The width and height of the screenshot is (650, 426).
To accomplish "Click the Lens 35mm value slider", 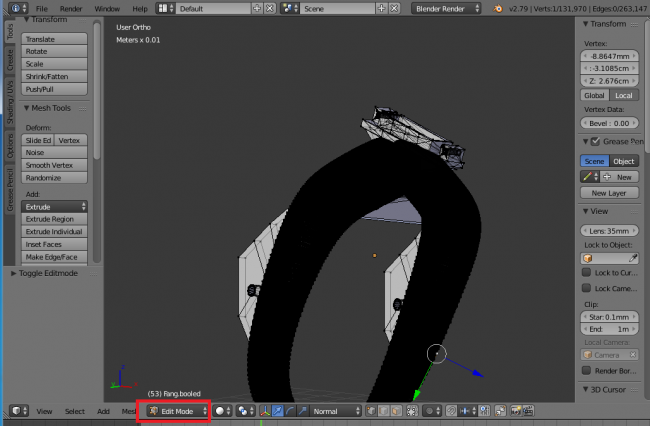I will (610, 230).
